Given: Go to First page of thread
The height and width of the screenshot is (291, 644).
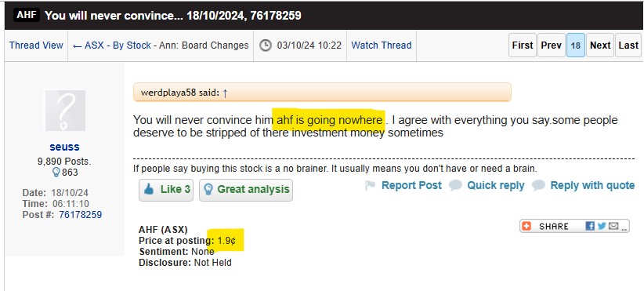Looking at the screenshot, I should coord(523,45).
